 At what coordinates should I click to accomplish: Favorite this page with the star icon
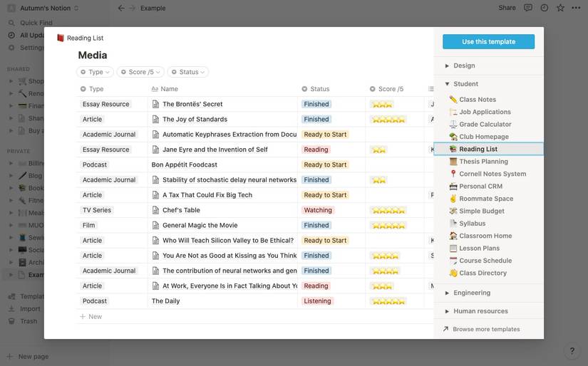[x=560, y=8]
